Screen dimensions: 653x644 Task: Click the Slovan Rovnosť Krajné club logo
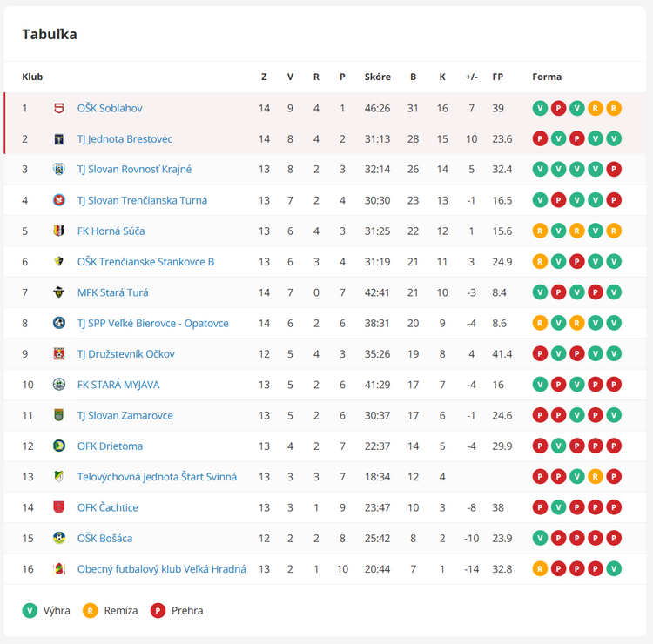[59, 169]
